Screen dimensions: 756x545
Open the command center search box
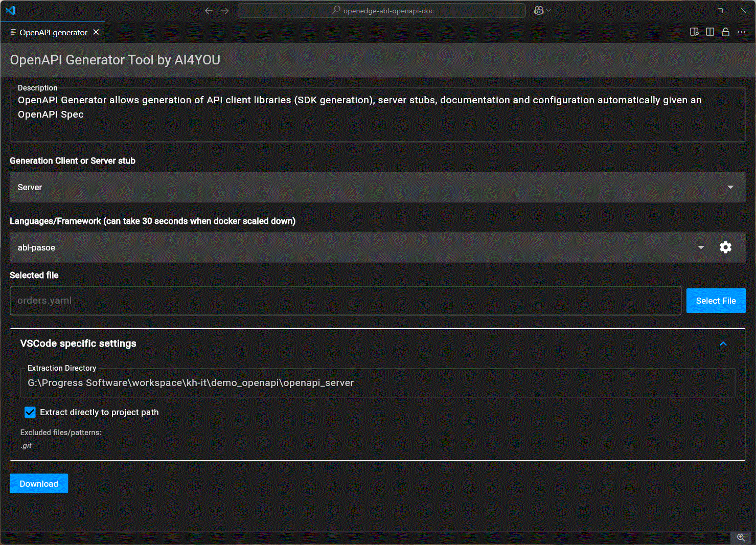tap(382, 10)
